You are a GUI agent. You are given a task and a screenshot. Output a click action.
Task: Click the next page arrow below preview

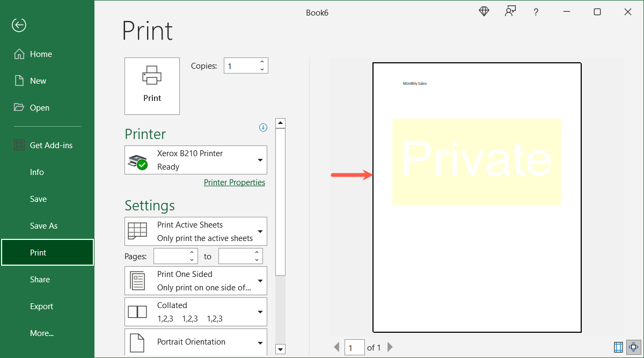[390, 347]
